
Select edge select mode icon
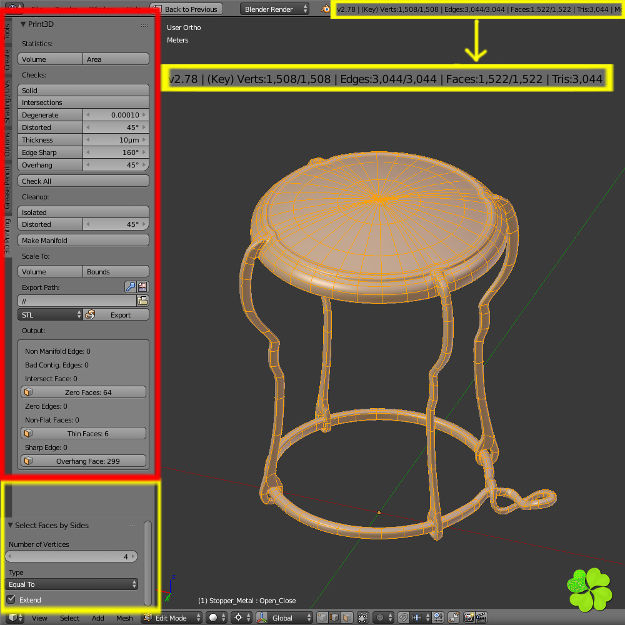(335, 617)
